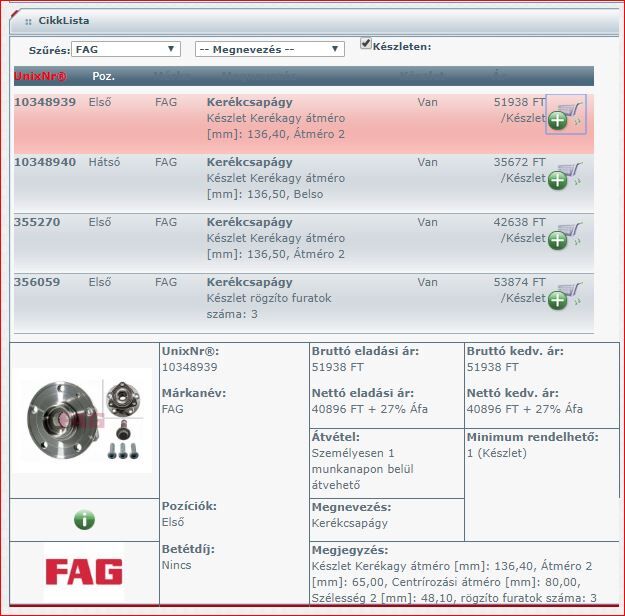Toggle the Készleten checkbox
The width and height of the screenshot is (625, 616).
tap(365, 43)
